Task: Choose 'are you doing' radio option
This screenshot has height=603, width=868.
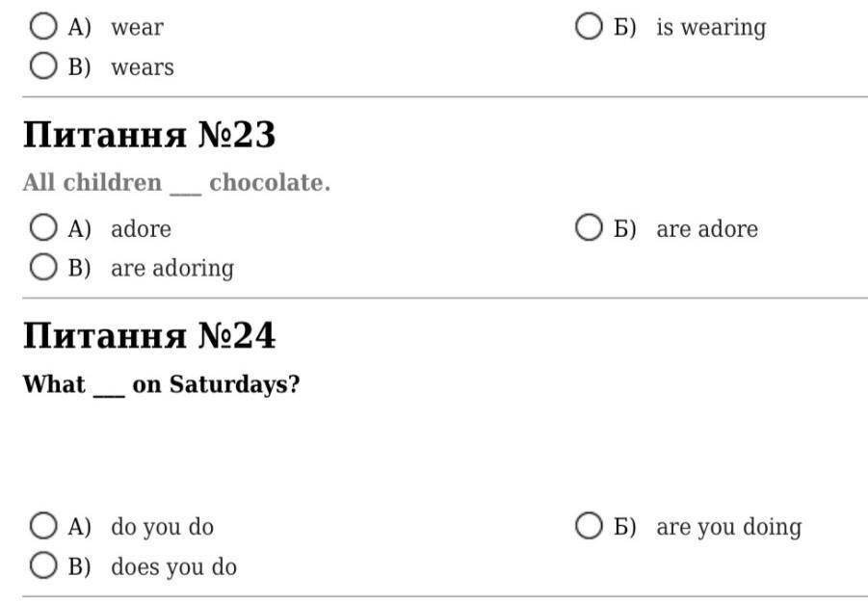Action: (589, 526)
